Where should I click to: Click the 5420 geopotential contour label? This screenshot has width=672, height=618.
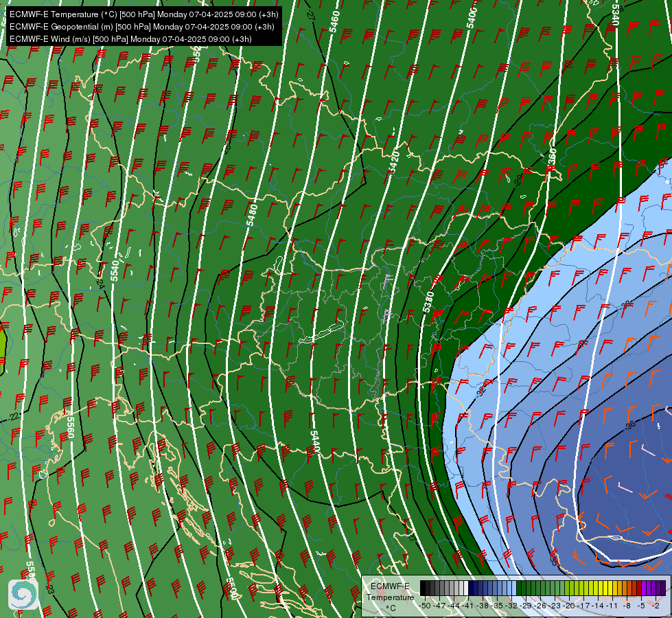click(x=394, y=162)
